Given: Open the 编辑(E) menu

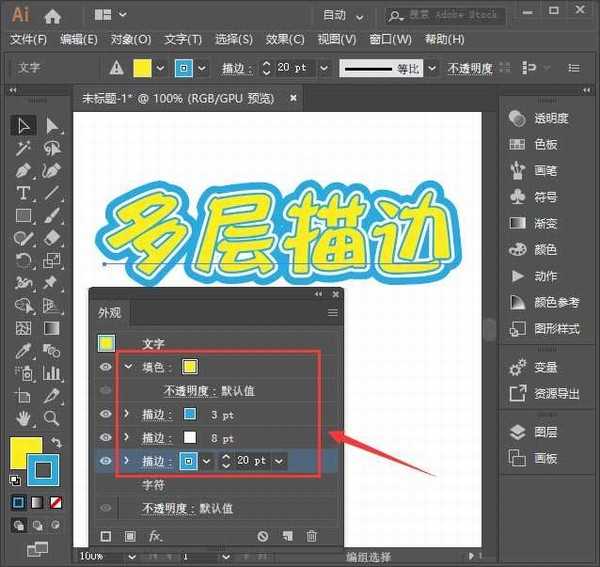Looking at the screenshot, I should coord(79,39).
